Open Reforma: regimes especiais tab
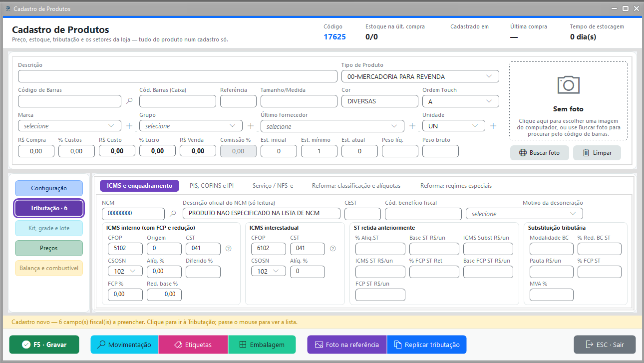Image resolution: width=644 pixels, height=363 pixels. pos(456,186)
